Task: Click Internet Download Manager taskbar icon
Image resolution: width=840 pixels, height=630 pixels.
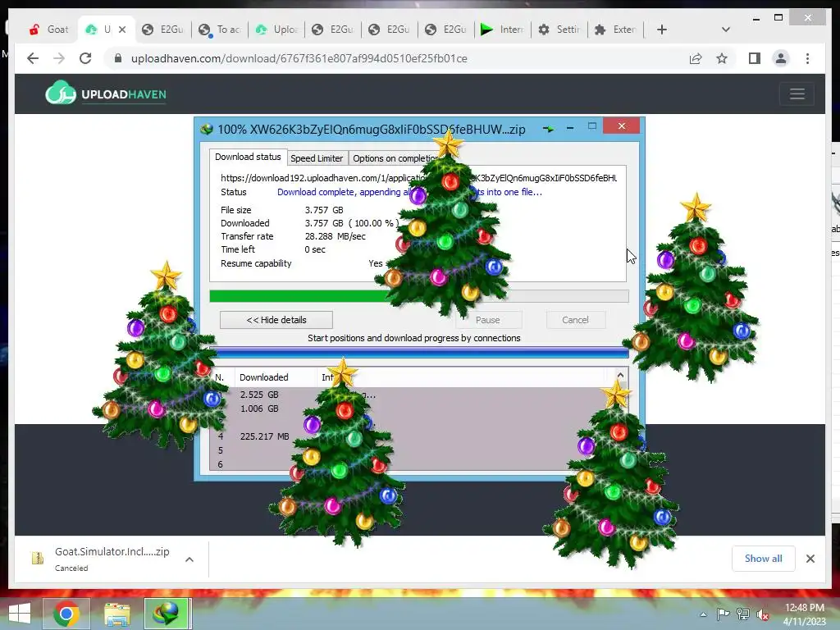Action: (167, 614)
